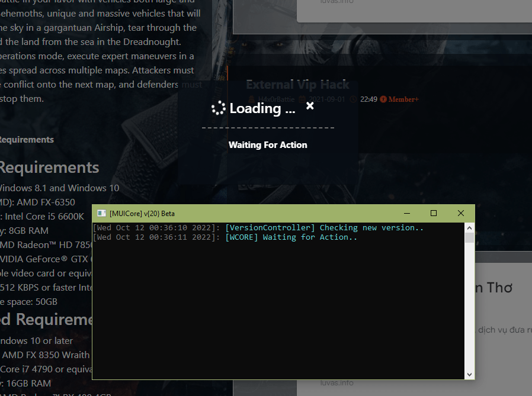Click the H4x0rBattie author name
Image resolution: width=532 pixels, height=396 pixels.
276,99
